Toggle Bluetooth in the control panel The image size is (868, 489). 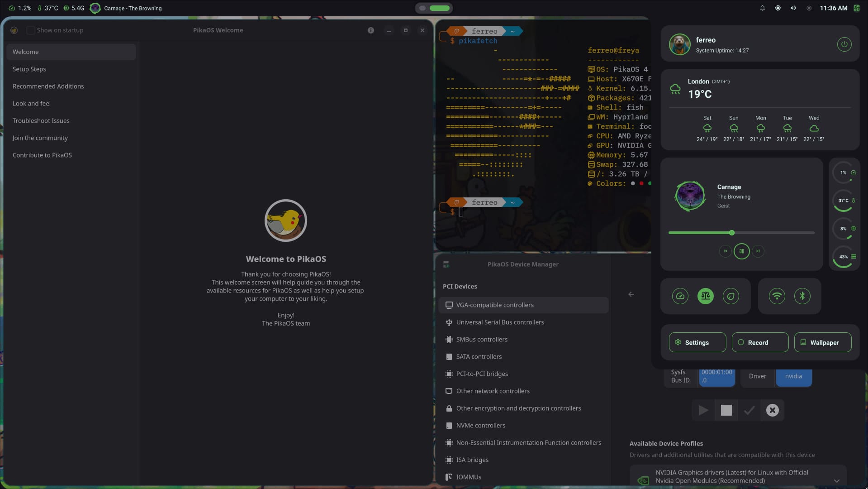tap(802, 296)
